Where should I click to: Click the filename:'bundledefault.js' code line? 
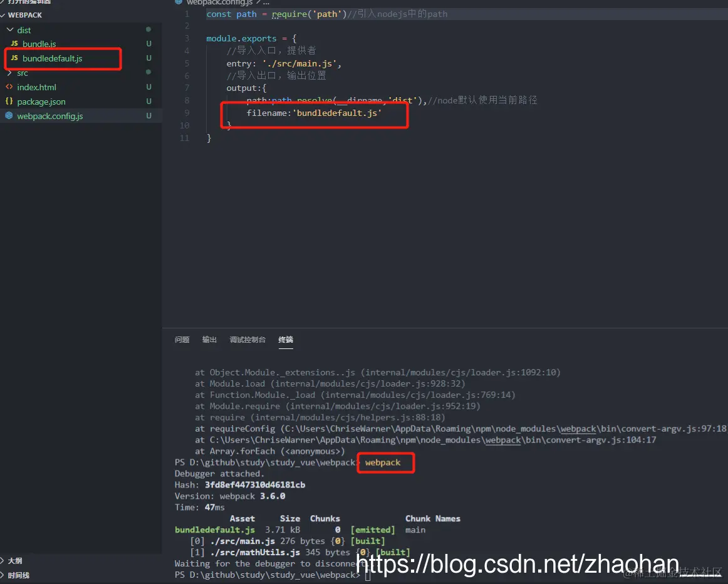click(314, 113)
